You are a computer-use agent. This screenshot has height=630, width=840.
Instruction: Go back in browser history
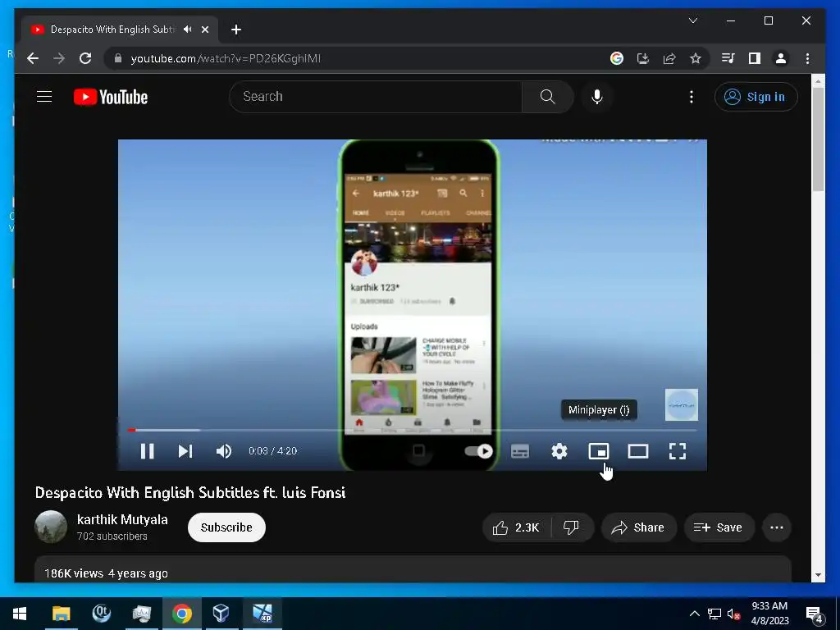(x=33, y=58)
